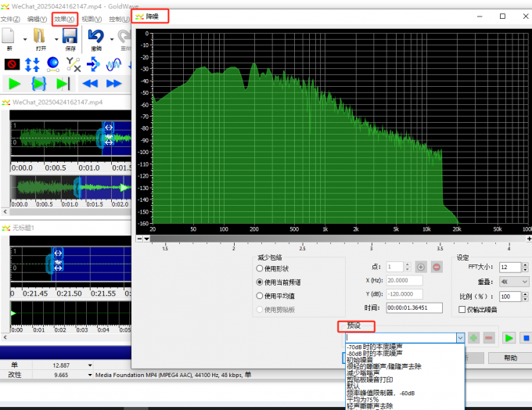The width and height of the screenshot is (532, 410).
Task: Click the red prohibited-sign effect icon
Action: [x=12, y=64]
